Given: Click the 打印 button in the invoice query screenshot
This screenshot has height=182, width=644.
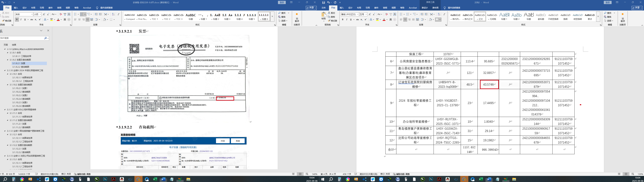Looking at the screenshot, I should [x=223, y=141].
